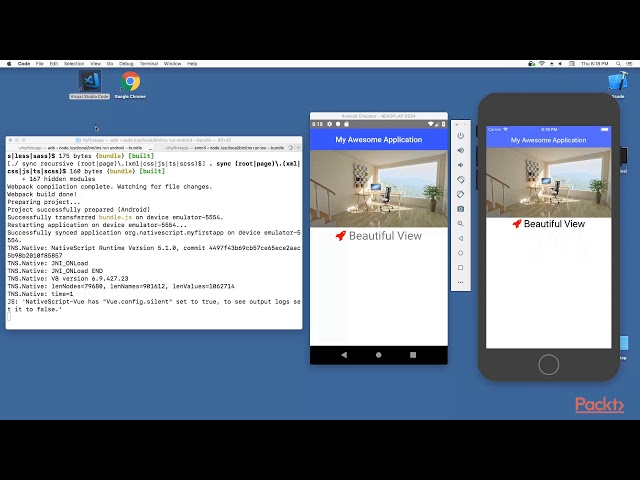The image size is (640, 480).
Task: Add a new terminal tab with plus button
Action: pyautogui.click(x=298, y=148)
